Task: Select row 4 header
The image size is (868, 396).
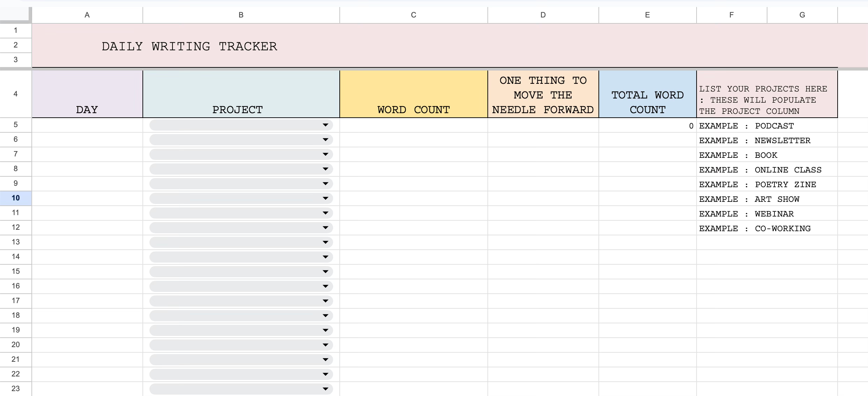Action: pos(15,94)
